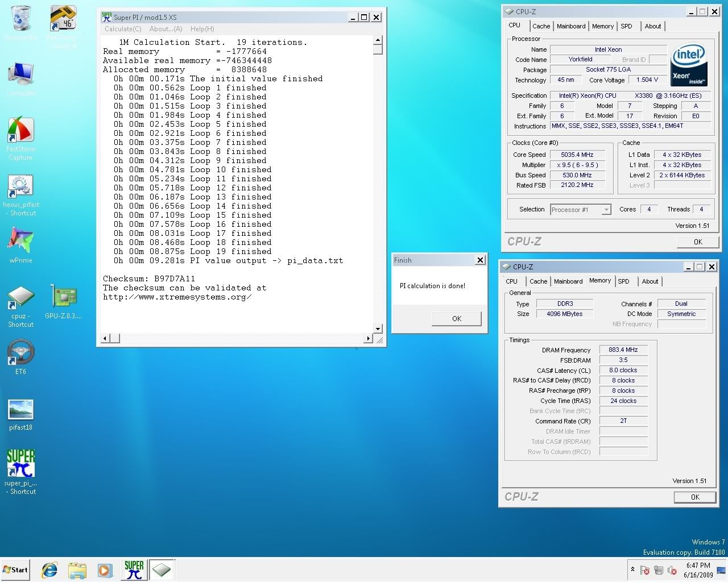
Task: Click Super PI vertical scrollbar up arrow
Action: click(378, 40)
